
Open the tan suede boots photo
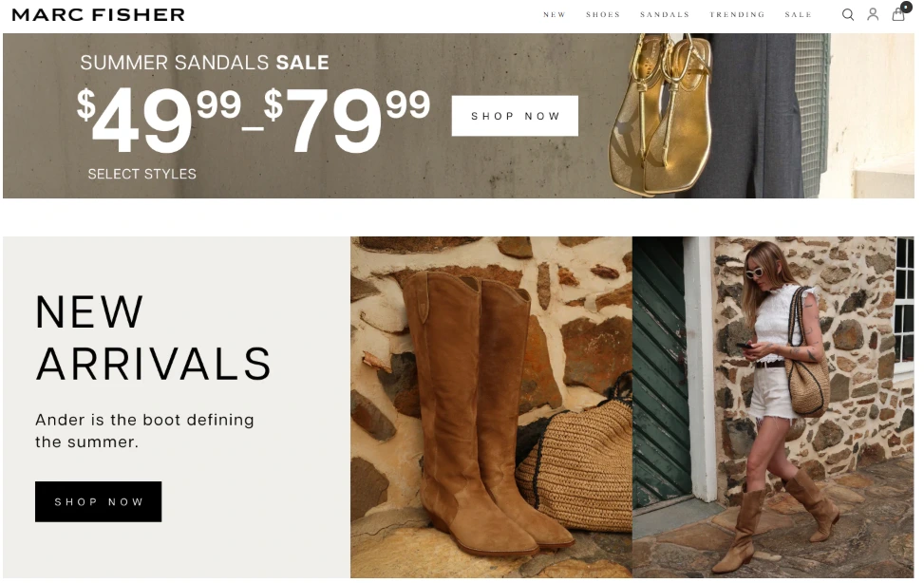[491, 407]
